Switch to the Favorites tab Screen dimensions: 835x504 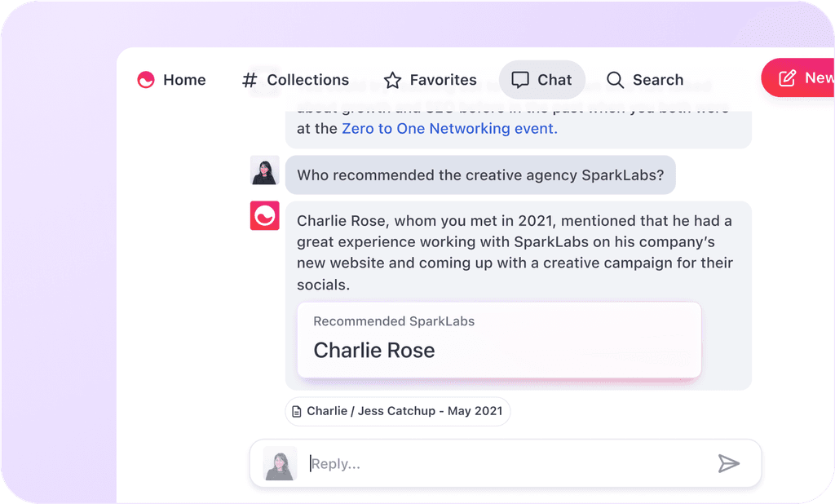(430, 80)
